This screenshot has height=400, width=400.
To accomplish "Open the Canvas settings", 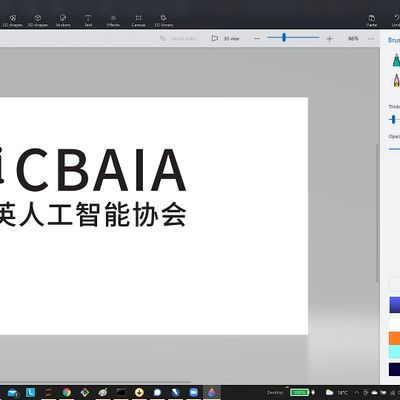I will tap(138, 21).
